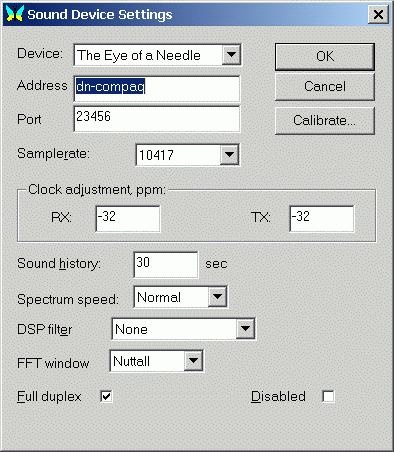Focus the Port input field
Image resolution: width=394 pixels, height=452 pixels.
pos(157,119)
